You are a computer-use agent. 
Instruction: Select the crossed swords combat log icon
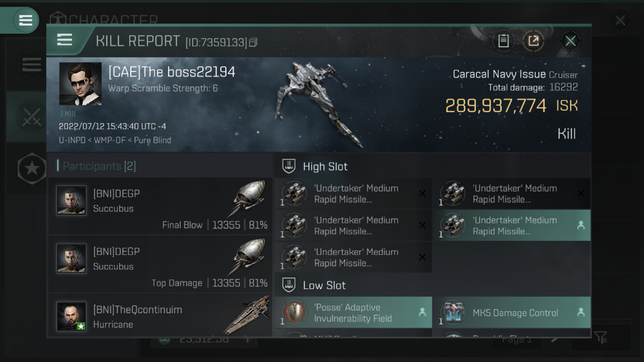point(30,117)
